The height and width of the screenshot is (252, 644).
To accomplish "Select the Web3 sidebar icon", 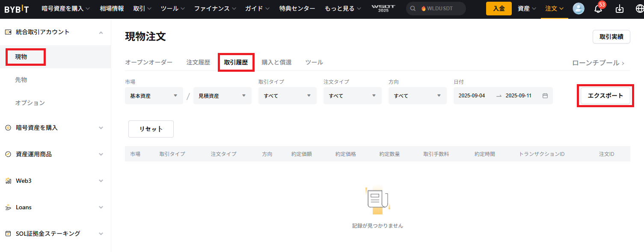I will (7, 181).
